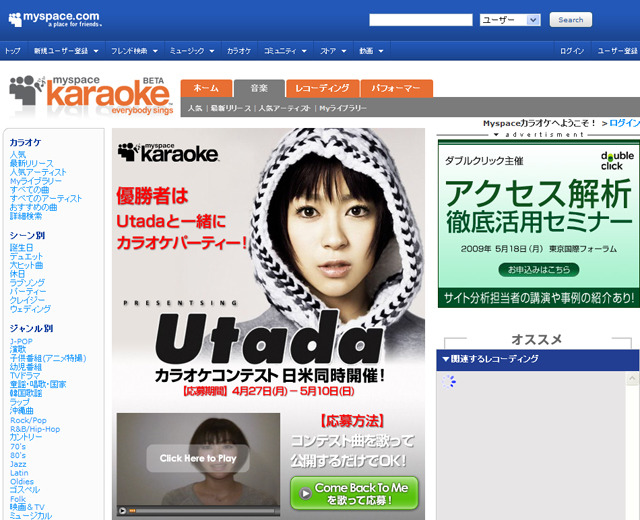
Task: Expand the フレンド検索 menu arrow
Action: [155, 51]
